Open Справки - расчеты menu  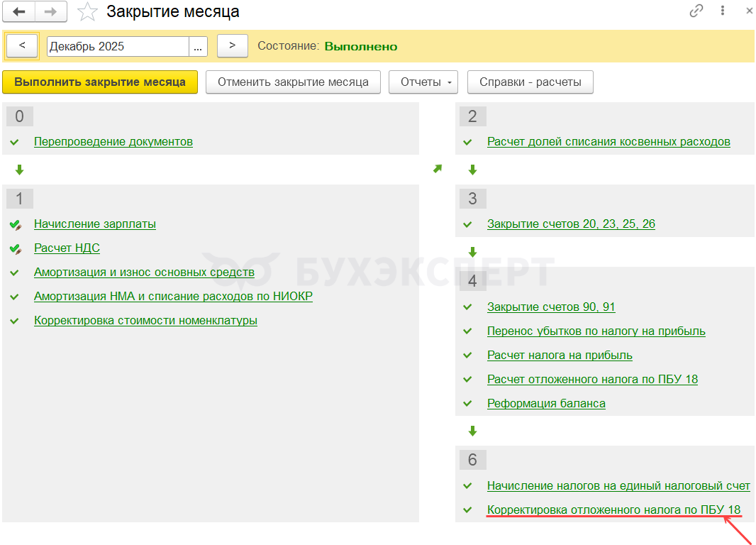click(x=530, y=82)
